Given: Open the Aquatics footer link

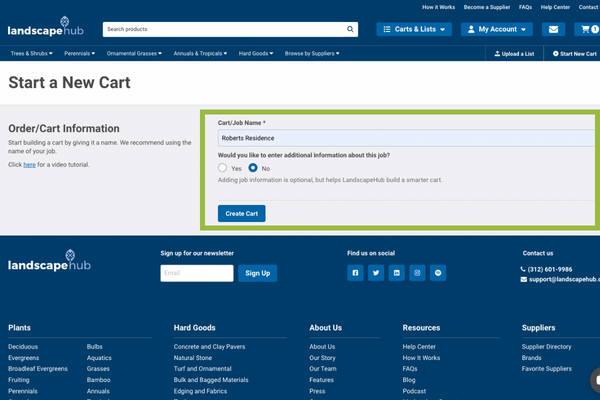Looking at the screenshot, I should [99, 358].
